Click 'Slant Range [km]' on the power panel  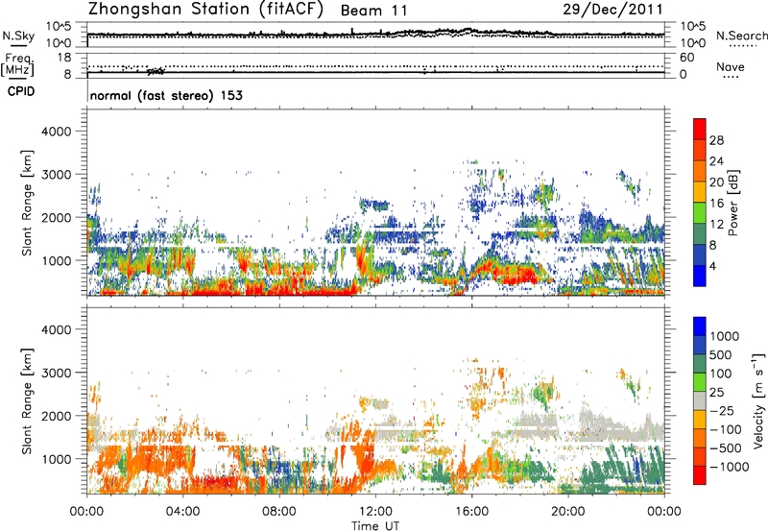[27, 203]
